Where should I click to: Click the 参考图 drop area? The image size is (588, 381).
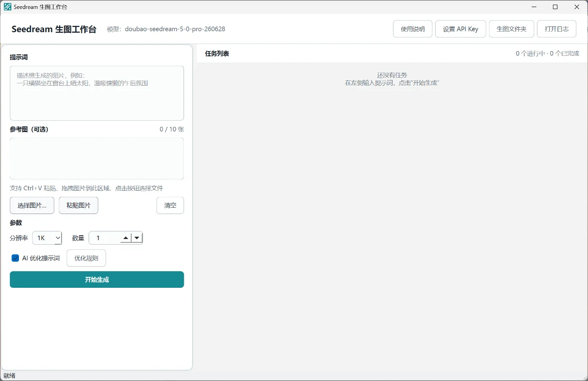[x=97, y=159]
